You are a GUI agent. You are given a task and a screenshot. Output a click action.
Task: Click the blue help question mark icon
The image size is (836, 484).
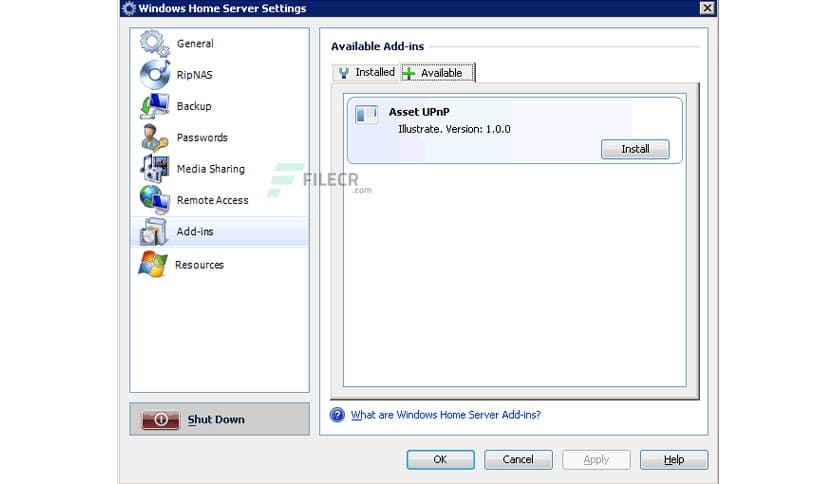pyautogui.click(x=337, y=414)
